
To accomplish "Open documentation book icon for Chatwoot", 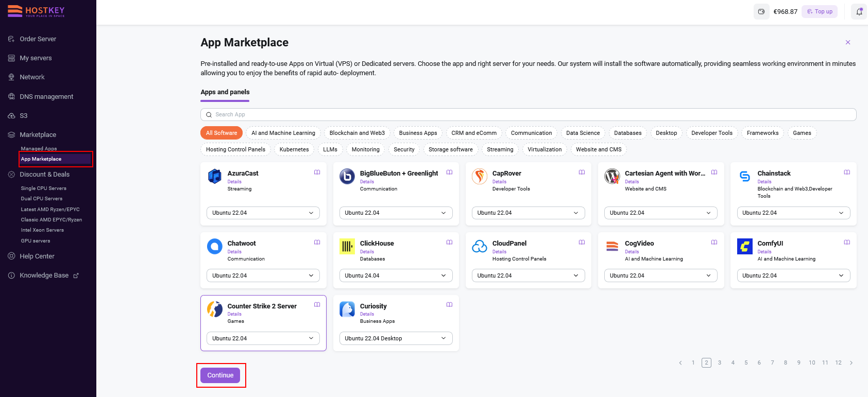I will 317,243.
